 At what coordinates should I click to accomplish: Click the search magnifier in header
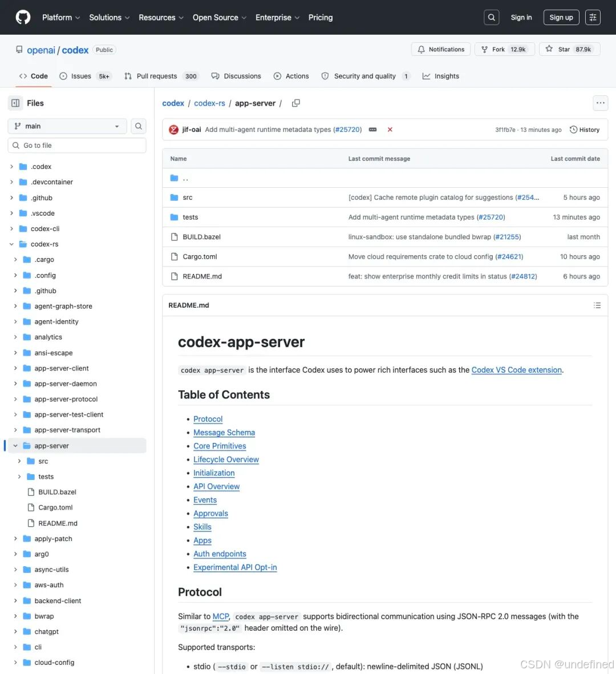[492, 17]
